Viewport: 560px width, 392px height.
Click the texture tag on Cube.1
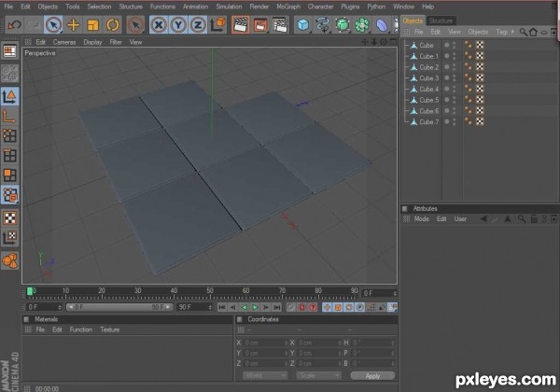click(x=480, y=56)
